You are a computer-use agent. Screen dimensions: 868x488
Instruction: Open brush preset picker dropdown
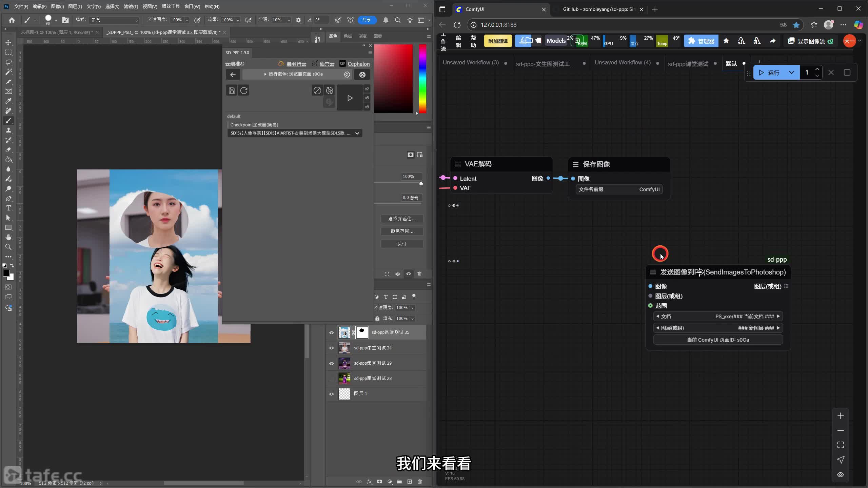[x=56, y=20]
